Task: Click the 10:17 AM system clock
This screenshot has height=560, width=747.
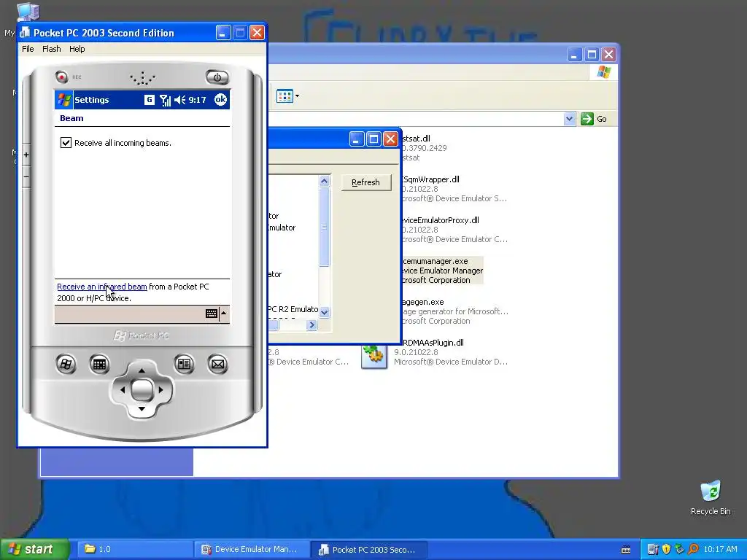Action: tap(720, 549)
